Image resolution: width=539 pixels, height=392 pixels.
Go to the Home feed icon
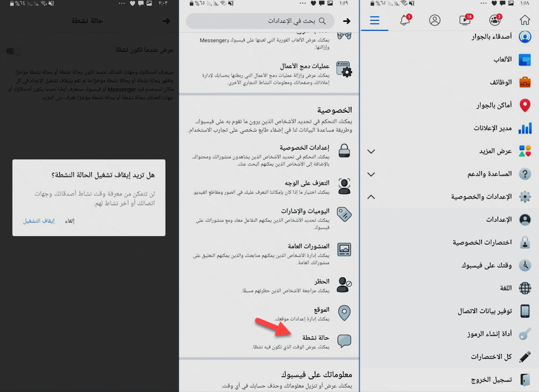point(525,20)
